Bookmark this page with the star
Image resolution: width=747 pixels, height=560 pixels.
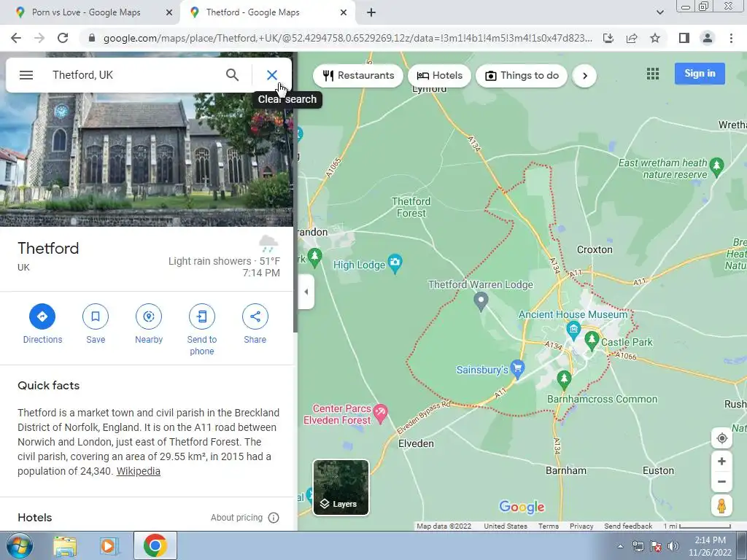655,38
